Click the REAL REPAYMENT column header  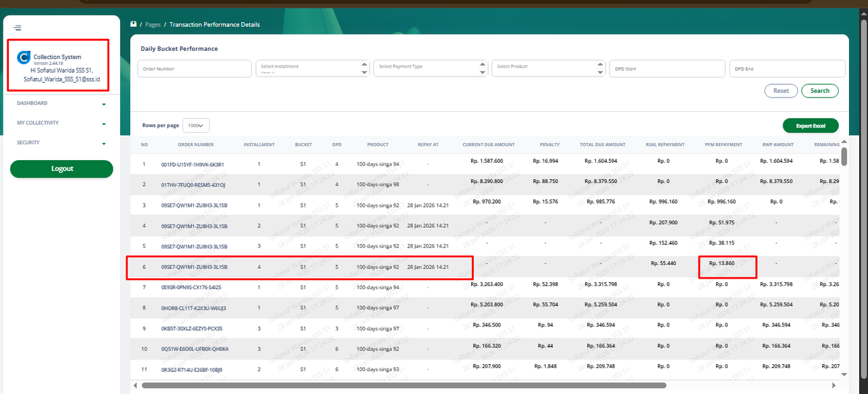click(665, 144)
